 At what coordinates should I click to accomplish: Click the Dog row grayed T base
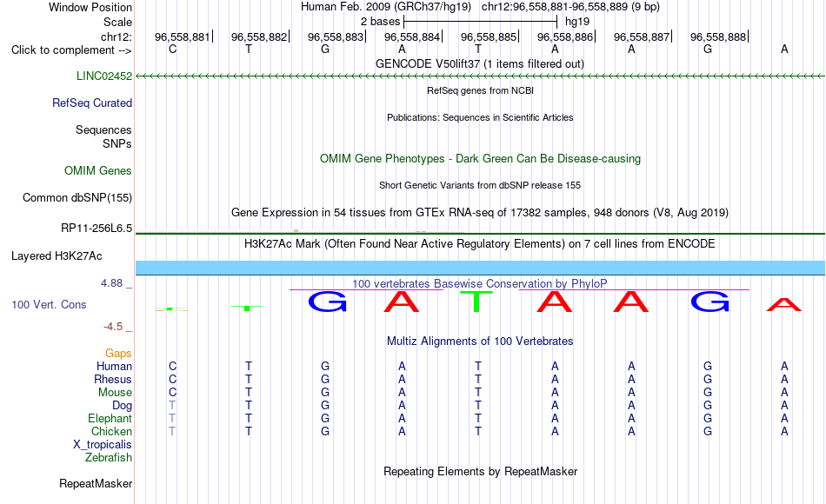[x=172, y=406]
